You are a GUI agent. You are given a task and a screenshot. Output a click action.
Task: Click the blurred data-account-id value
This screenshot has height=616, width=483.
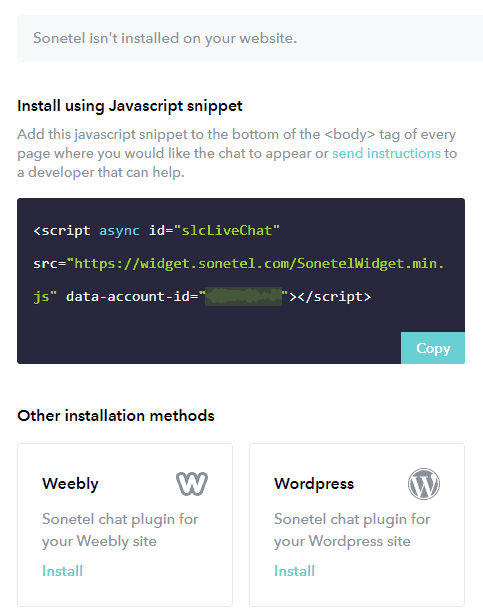[243, 297]
